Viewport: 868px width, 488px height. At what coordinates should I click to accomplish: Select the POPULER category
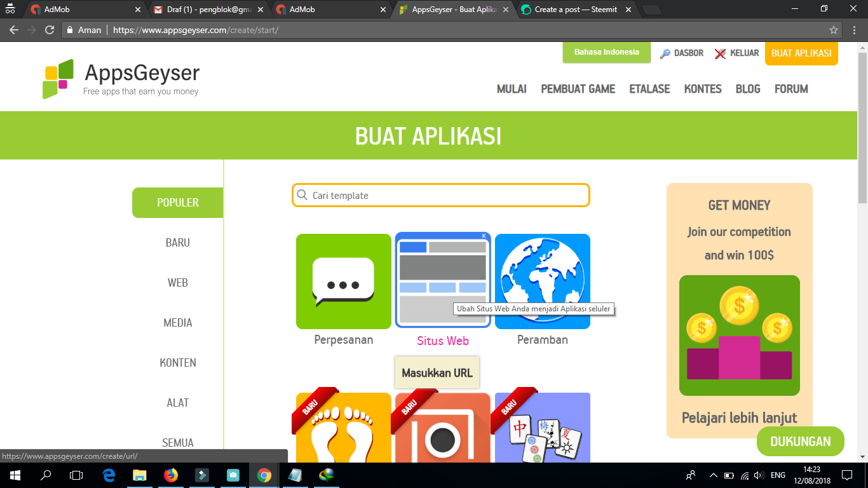coord(178,203)
